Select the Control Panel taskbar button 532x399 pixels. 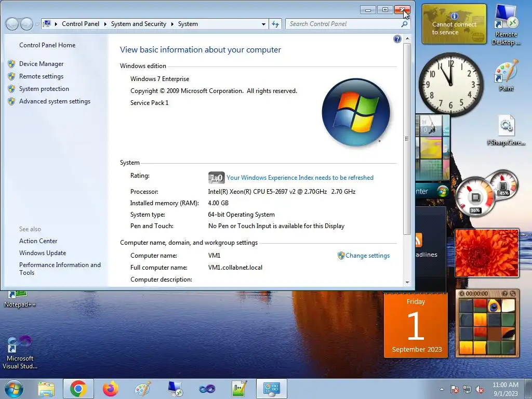[271, 389]
